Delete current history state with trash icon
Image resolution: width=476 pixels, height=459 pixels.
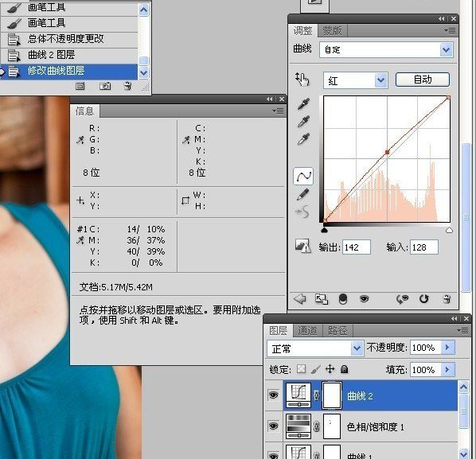pos(128,87)
